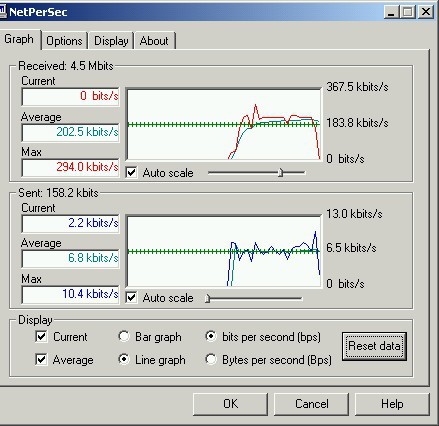439x426 pixels.
Task: Click the NetPerSec title bar icon
Action: [3, 12]
